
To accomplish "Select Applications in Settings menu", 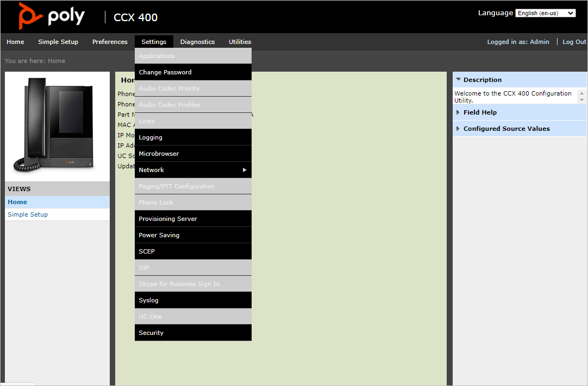I will 193,56.
